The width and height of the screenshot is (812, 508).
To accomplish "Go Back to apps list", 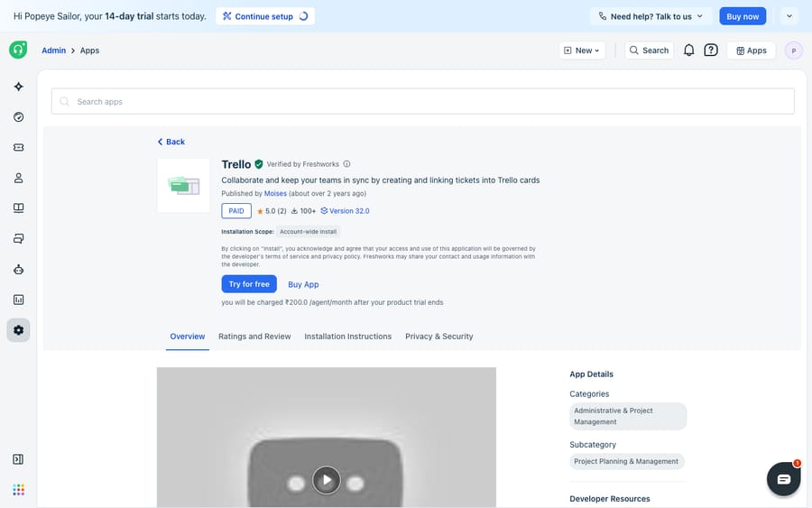I will (x=171, y=142).
